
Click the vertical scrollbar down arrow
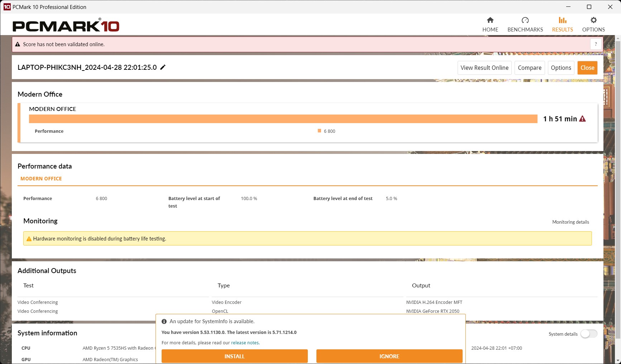618,360
